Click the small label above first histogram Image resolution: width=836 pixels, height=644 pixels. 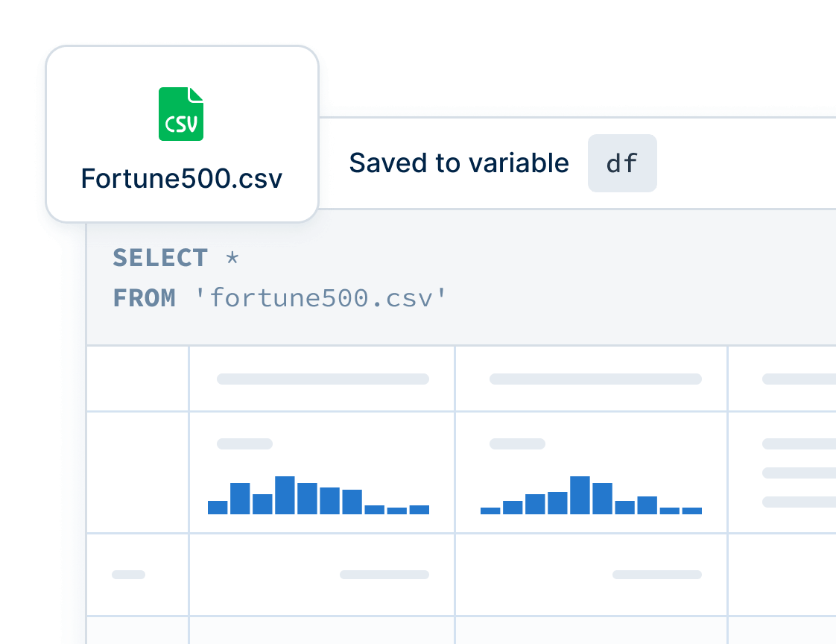tap(244, 443)
